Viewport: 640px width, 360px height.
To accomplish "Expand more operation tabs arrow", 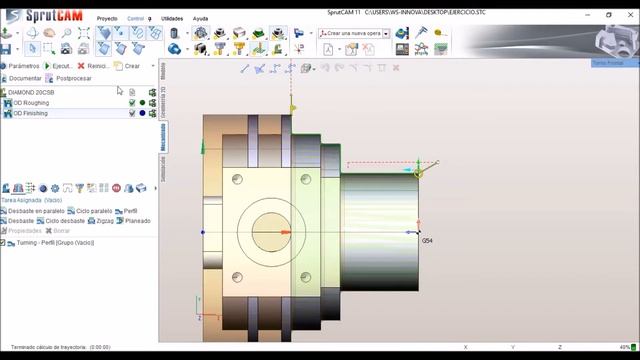I will point(155,188).
